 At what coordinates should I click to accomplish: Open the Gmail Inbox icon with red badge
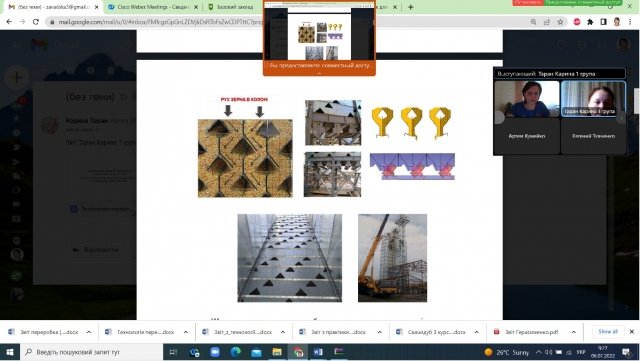17,103
